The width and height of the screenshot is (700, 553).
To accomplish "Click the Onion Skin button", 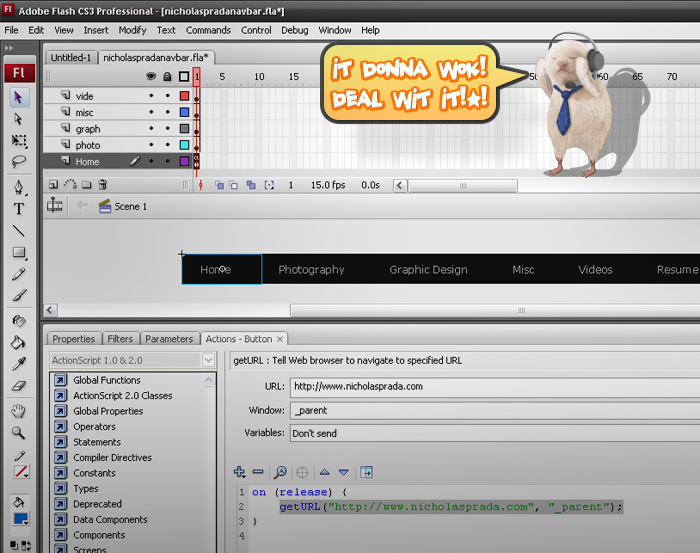I will pyautogui.click(x=219, y=185).
